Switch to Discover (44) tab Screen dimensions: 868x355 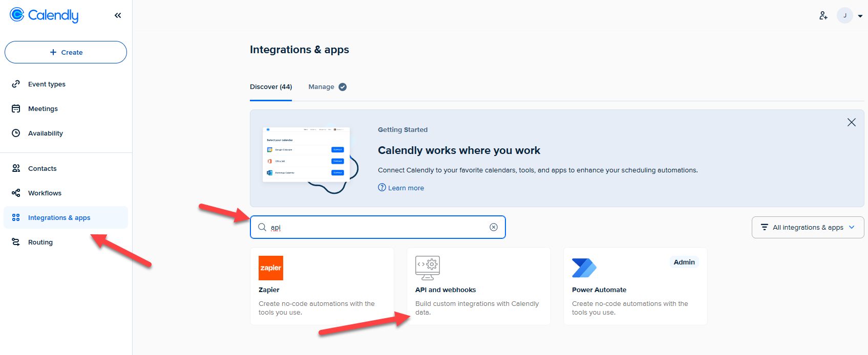click(271, 87)
